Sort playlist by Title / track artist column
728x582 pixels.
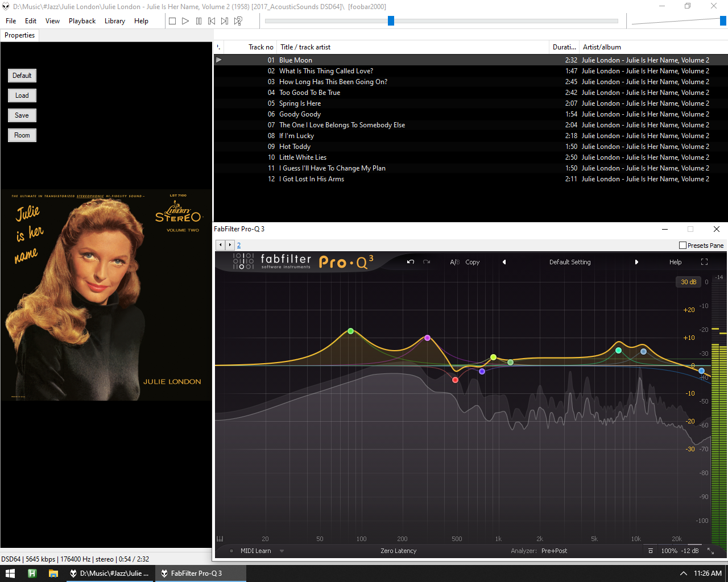tap(413, 47)
